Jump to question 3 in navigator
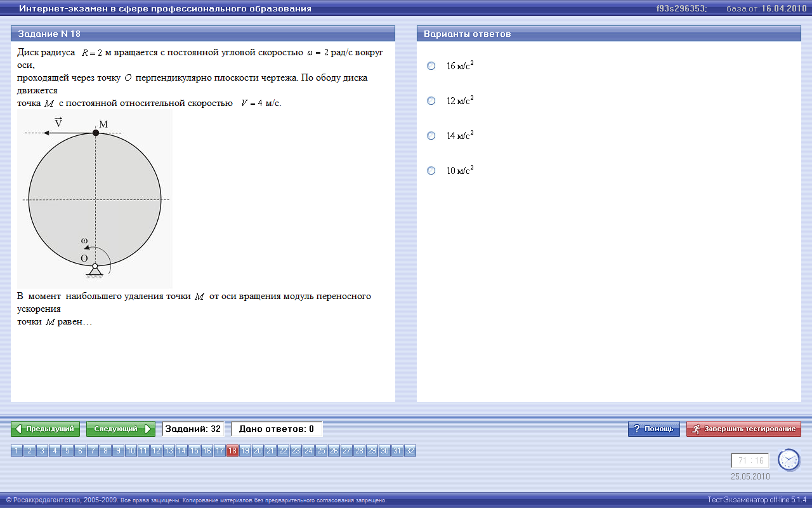The image size is (812, 508). tap(42, 451)
